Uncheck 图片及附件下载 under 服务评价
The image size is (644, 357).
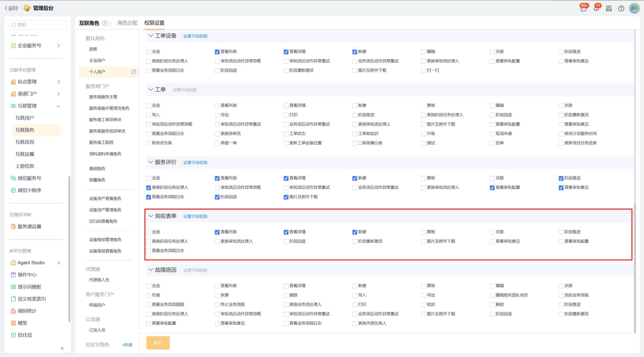tap(286, 197)
